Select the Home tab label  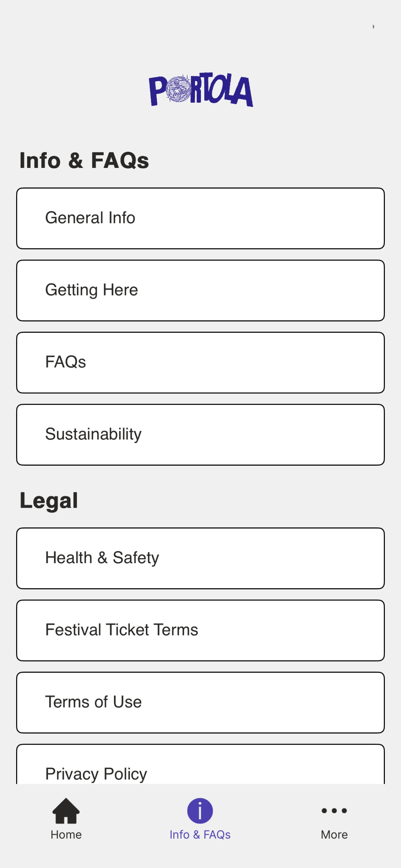click(x=66, y=835)
